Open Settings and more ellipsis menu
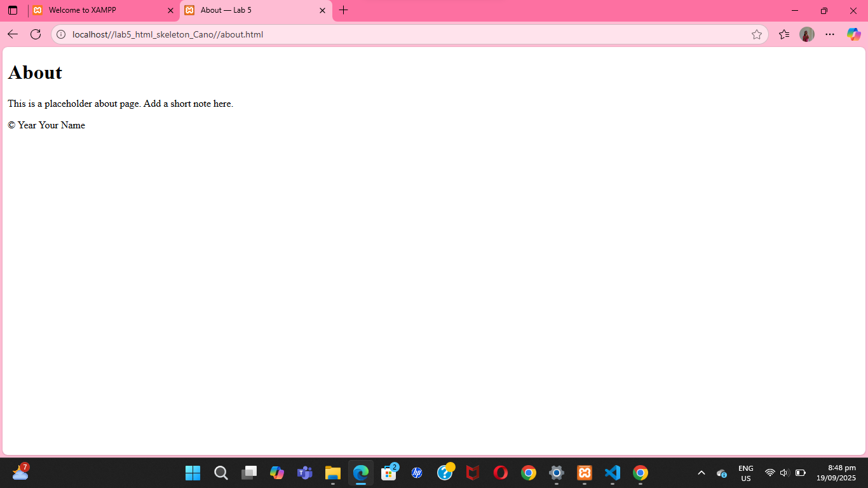Image resolution: width=868 pixels, height=488 pixels. pos(830,34)
